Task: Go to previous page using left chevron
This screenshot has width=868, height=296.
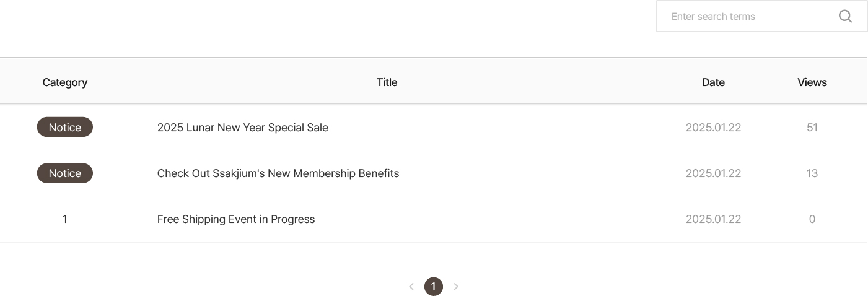Action: pyautogui.click(x=411, y=286)
